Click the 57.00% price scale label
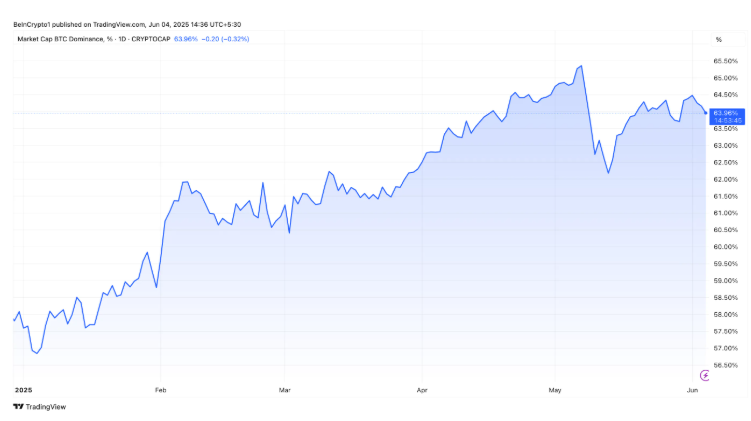Image resolution: width=751 pixels, height=421 pixels. [x=726, y=348]
